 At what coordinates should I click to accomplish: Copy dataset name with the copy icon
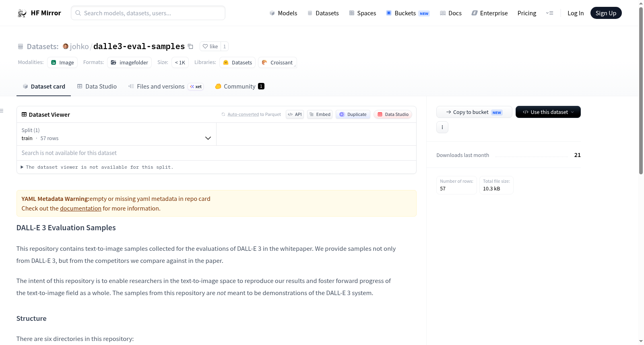[x=191, y=47]
